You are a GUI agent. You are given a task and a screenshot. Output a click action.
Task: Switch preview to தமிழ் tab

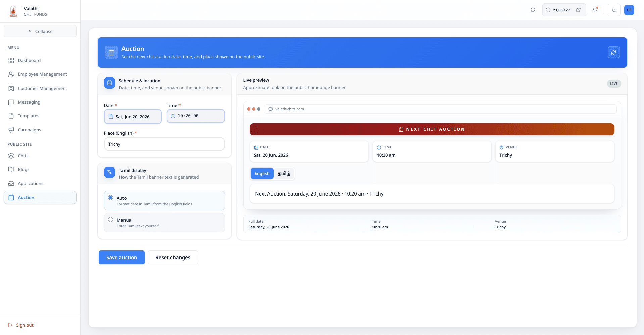(284, 173)
